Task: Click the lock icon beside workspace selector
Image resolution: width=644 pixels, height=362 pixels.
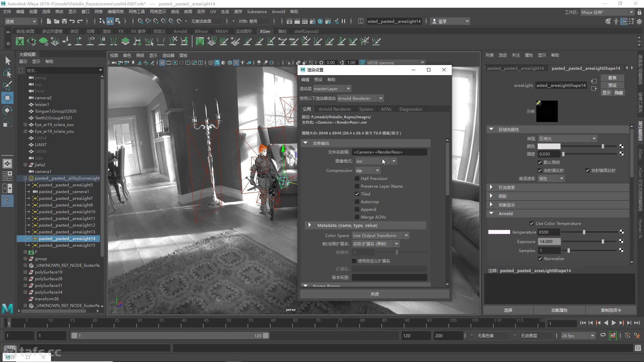Action: [x=639, y=12]
